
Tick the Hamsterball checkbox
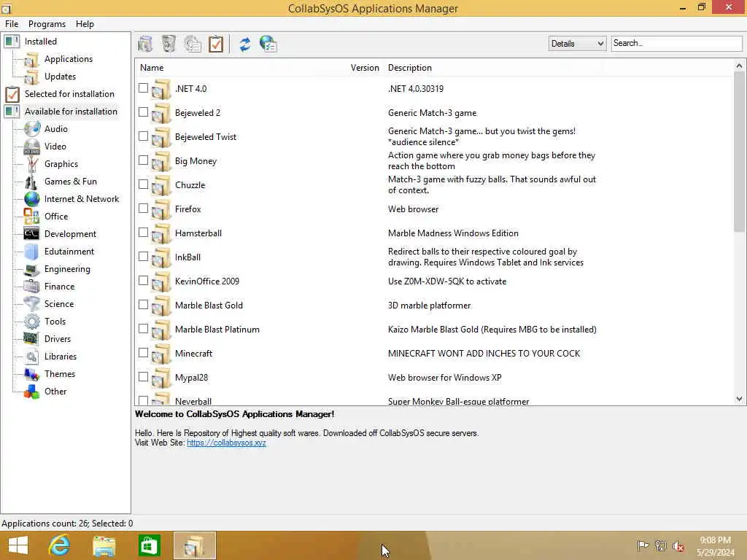tap(144, 232)
